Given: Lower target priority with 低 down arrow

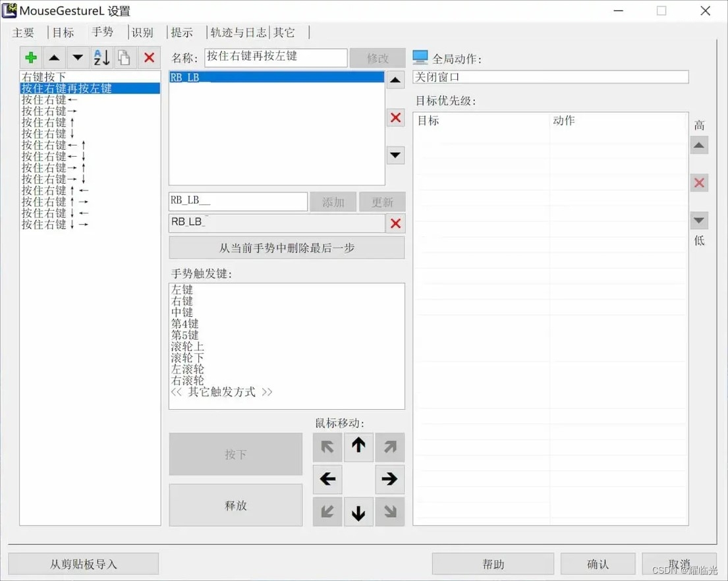Looking at the screenshot, I should pos(699,221).
